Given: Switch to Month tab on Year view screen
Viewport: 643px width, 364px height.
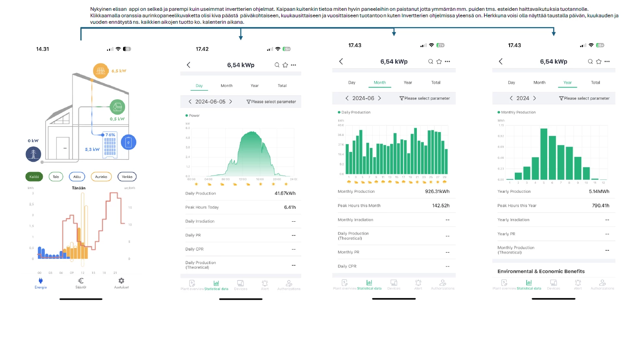Looking at the screenshot, I should pyautogui.click(x=539, y=82).
